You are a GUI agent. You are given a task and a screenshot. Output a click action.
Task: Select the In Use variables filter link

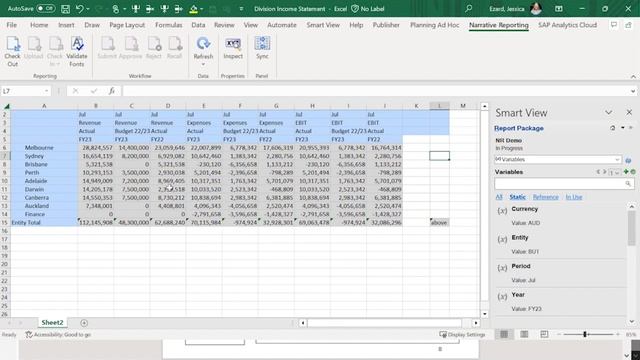[573, 197]
